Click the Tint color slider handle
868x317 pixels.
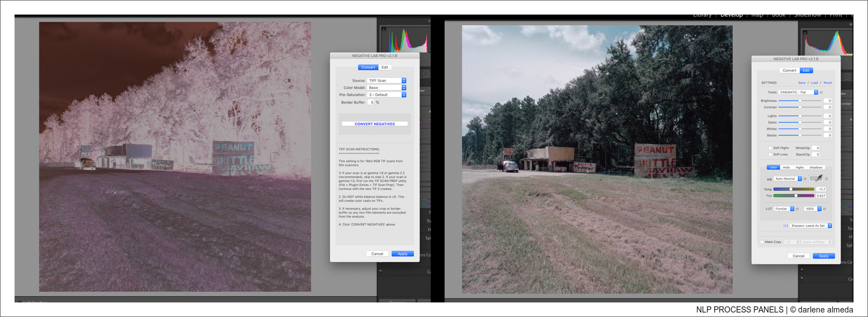pyautogui.click(x=796, y=195)
